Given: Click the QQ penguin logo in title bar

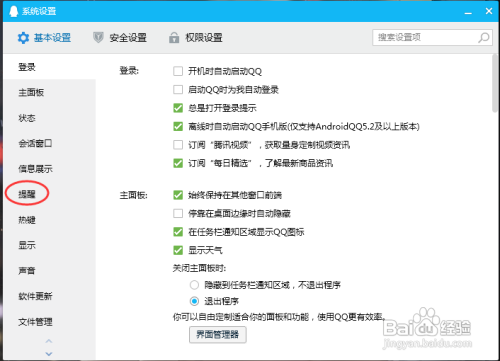Looking at the screenshot, I should pyautogui.click(x=14, y=11).
